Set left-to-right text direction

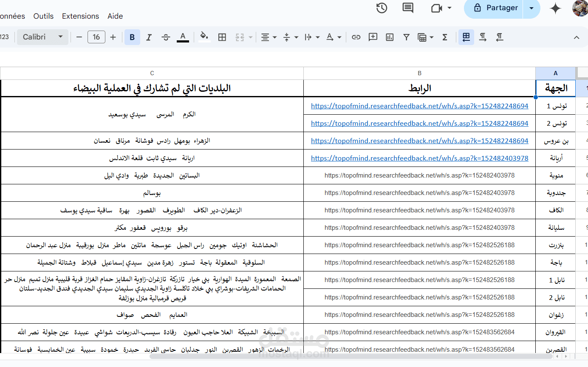click(483, 37)
